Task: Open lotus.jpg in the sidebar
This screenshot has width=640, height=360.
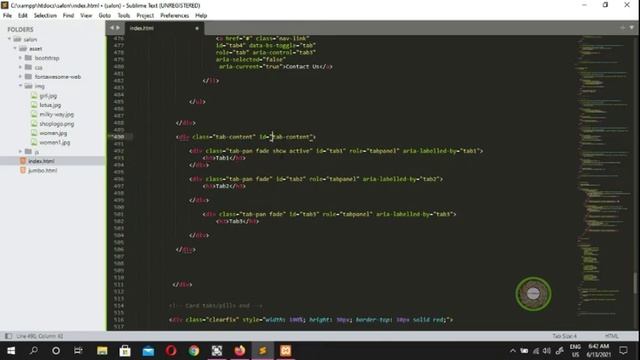Action: pos(50,105)
